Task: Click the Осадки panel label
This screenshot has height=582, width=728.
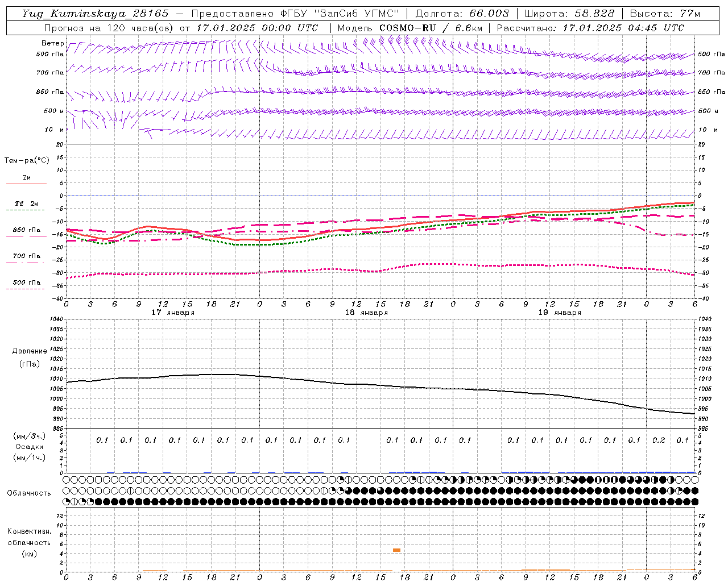Action: coord(30,447)
